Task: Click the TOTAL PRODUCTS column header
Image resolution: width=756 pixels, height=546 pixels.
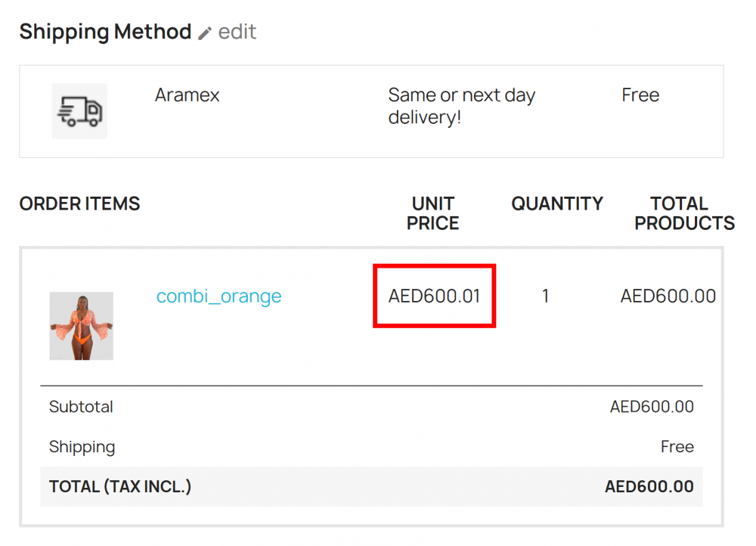Action: [x=684, y=213]
